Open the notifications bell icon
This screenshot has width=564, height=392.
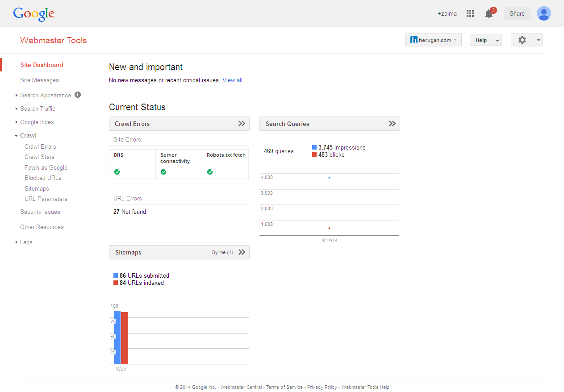click(x=489, y=14)
